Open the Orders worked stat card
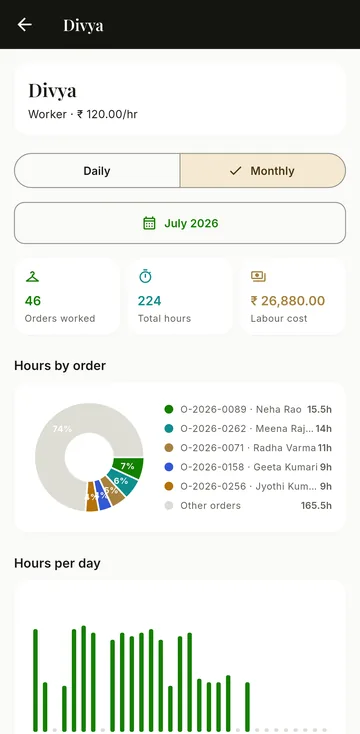This screenshot has width=360, height=734. pyautogui.click(x=67, y=296)
